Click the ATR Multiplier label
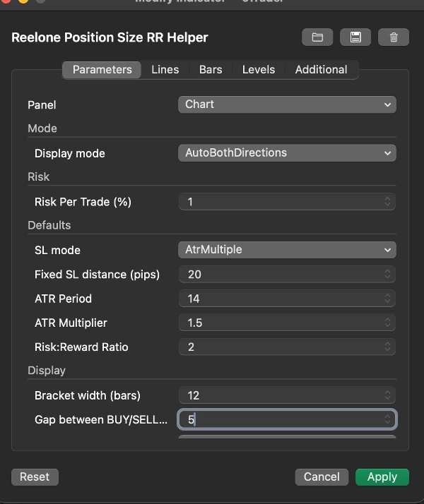Viewport: 424px width, 504px height. point(71,323)
